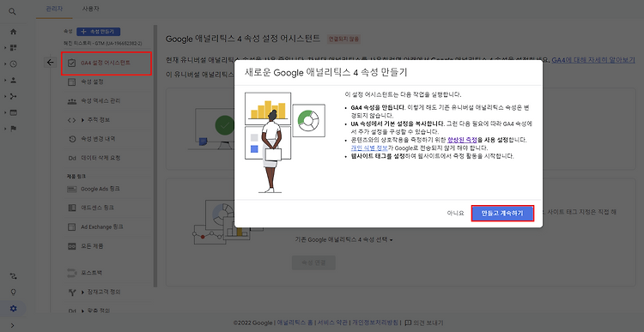This screenshot has height=332, width=644.
Task: Open the 개인정보처리방침 footer link
Action: tap(374, 323)
